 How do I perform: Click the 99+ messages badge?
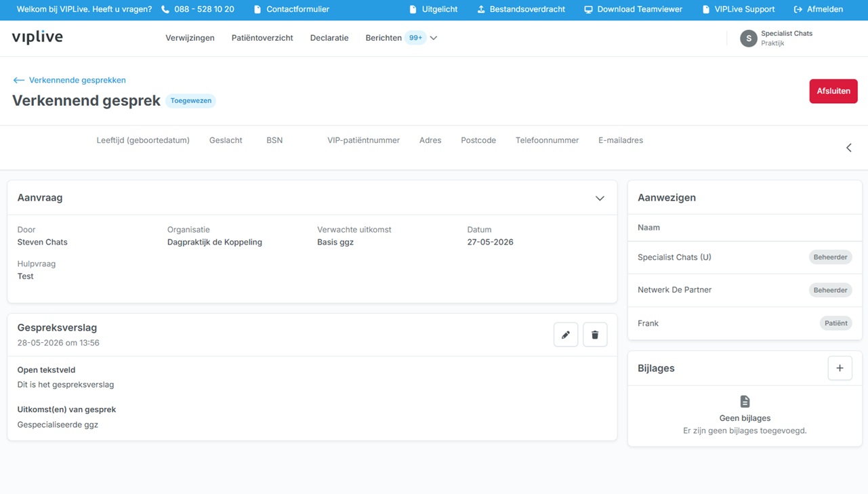click(415, 38)
